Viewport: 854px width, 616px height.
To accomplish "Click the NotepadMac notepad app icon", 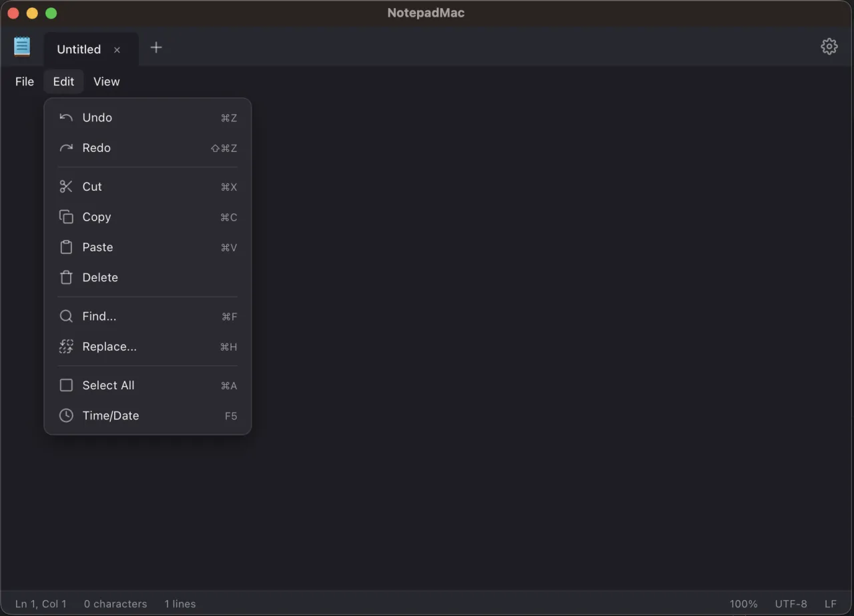I will click(22, 47).
